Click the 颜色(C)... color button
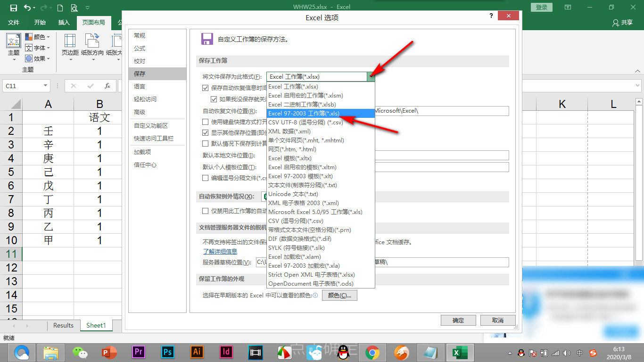The image size is (644, 362). [339, 296]
